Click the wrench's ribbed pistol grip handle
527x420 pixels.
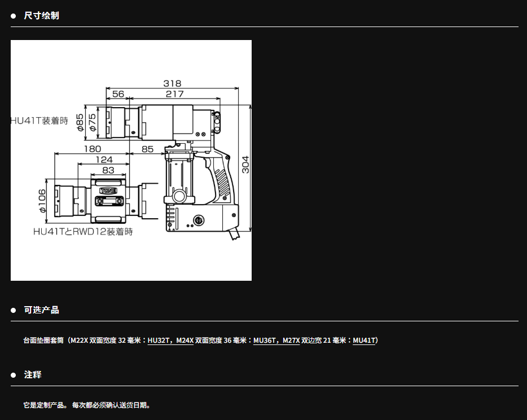tap(221, 180)
